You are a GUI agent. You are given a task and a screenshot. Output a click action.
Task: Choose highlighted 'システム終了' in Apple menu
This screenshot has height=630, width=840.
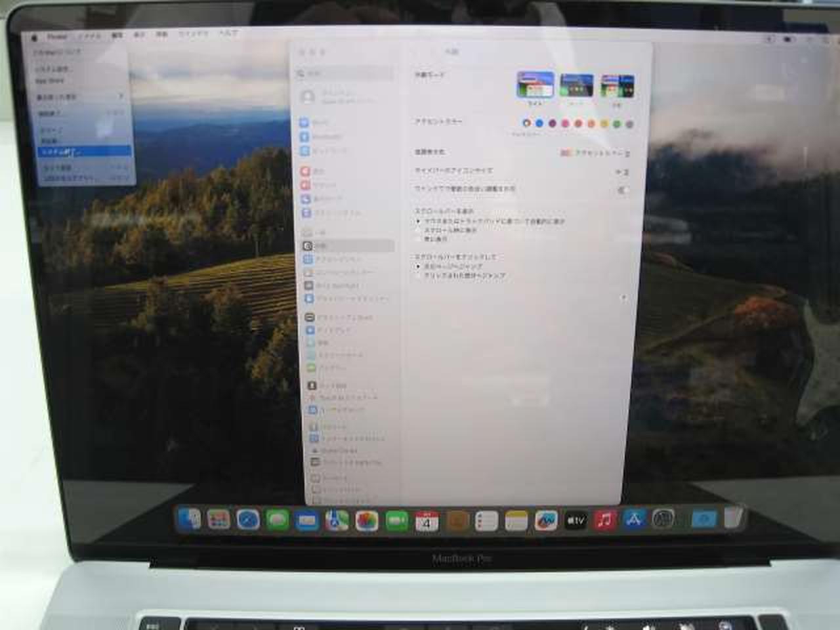[84, 152]
